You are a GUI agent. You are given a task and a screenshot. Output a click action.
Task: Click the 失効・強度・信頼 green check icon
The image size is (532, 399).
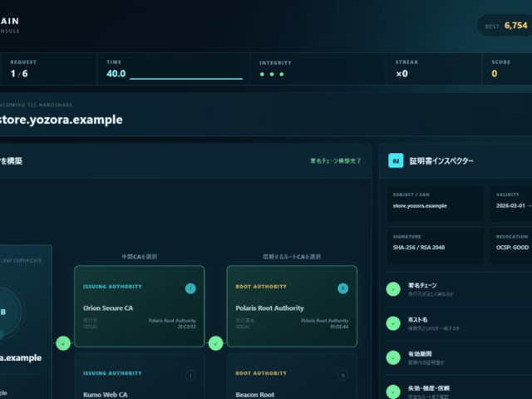393,392
